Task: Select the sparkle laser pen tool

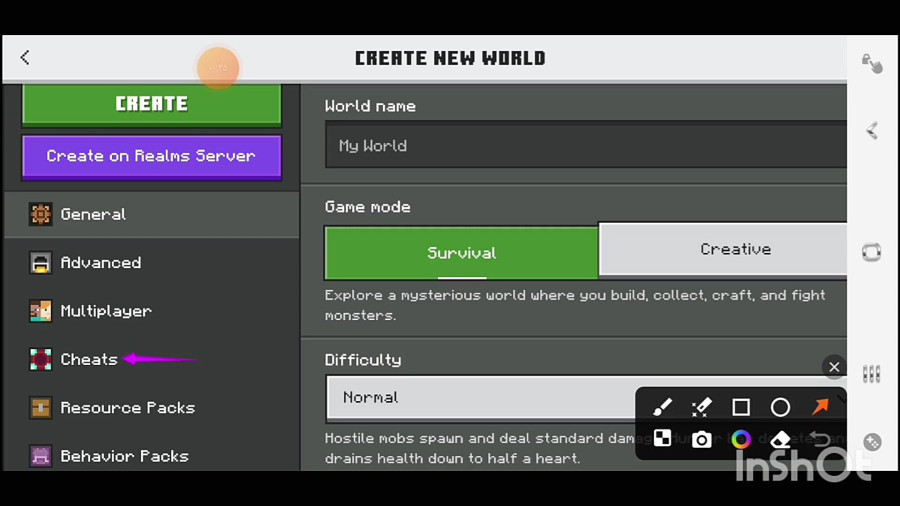Action: [x=701, y=407]
